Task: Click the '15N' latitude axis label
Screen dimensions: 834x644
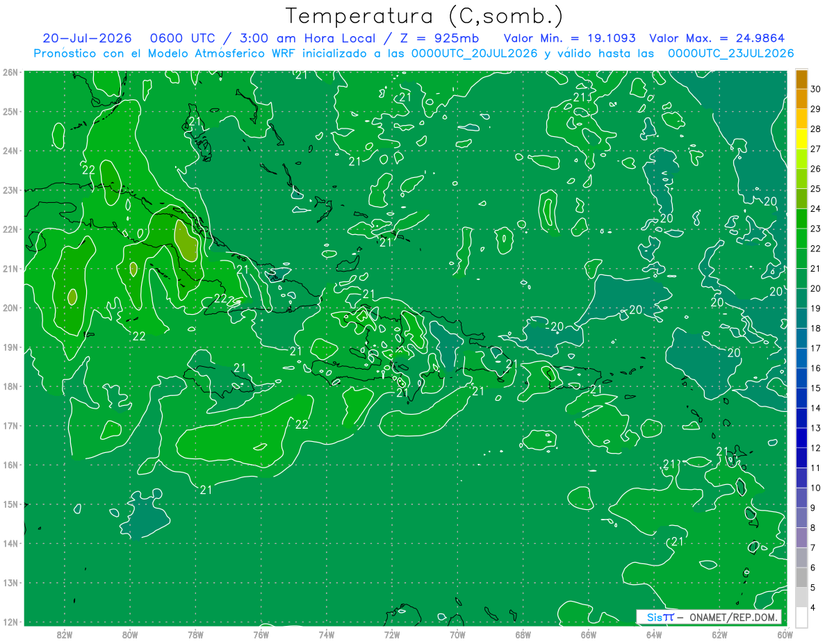Action: click(10, 504)
